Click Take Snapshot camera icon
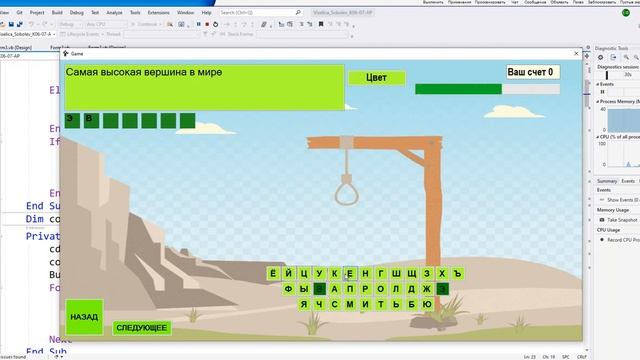This screenshot has width=640, height=360. (x=602, y=220)
